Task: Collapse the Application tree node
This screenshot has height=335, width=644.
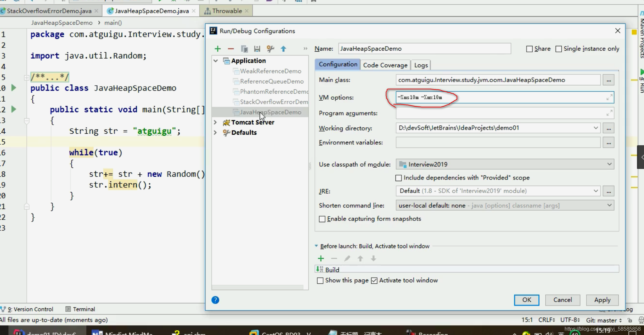Action: 216,61
